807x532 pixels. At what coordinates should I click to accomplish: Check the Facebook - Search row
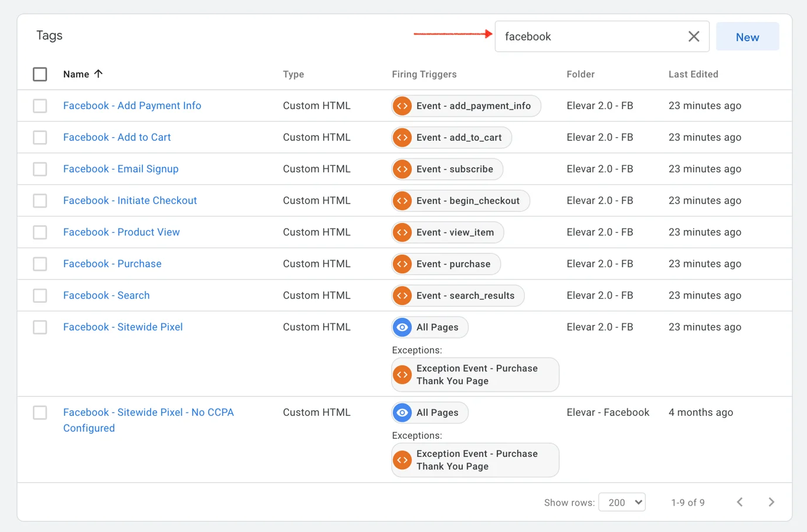click(x=40, y=296)
